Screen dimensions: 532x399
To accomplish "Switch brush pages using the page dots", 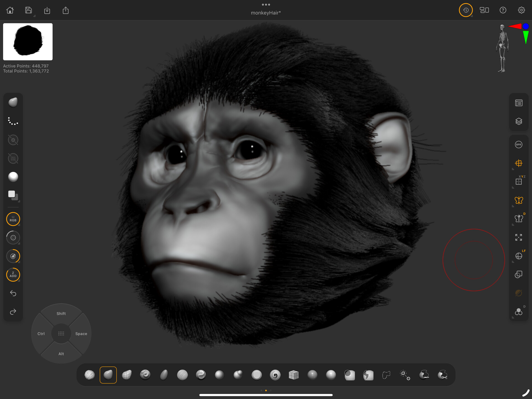I will point(266,390).
